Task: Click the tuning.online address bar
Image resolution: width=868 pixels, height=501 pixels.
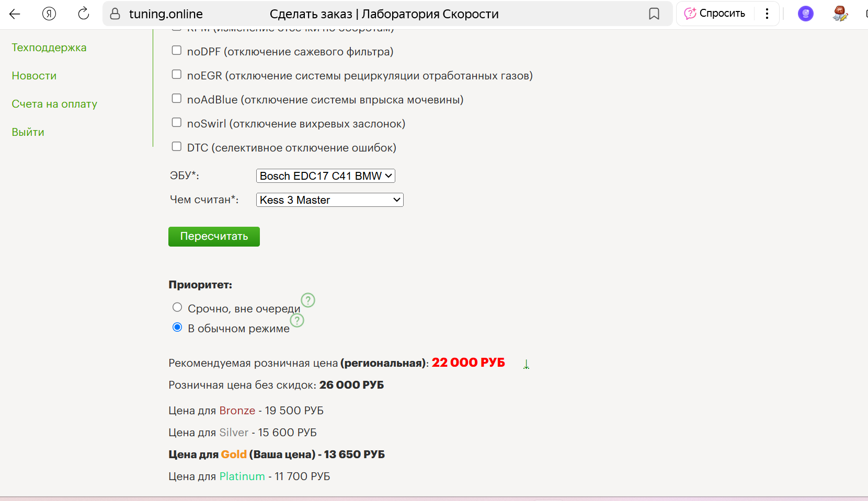Action: point(166,14)
